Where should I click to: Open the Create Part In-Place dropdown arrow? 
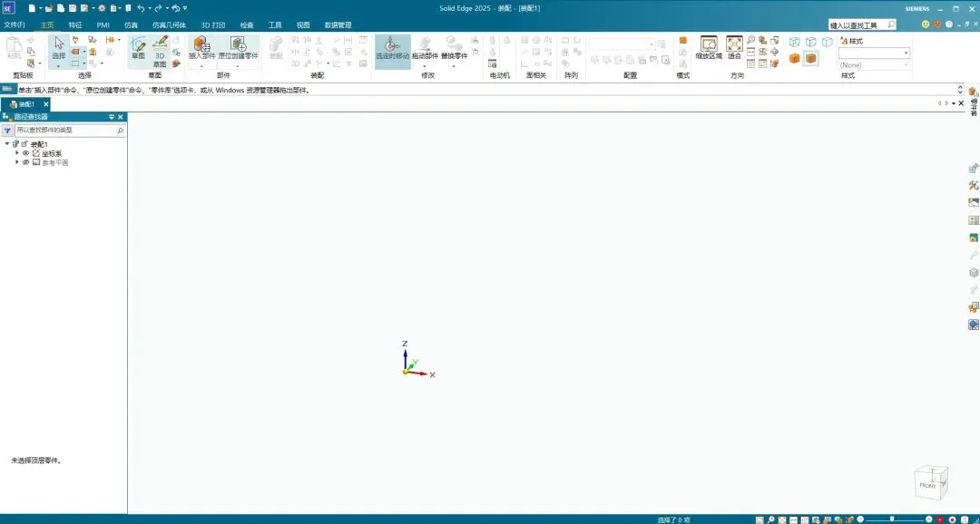coord(238,65)
